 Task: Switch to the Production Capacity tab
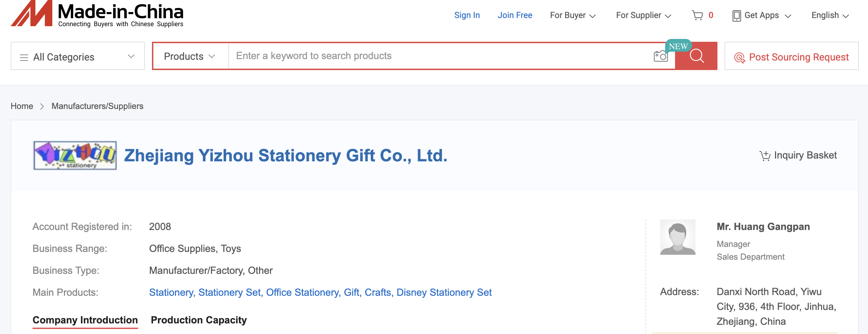(x=199, y=320)
